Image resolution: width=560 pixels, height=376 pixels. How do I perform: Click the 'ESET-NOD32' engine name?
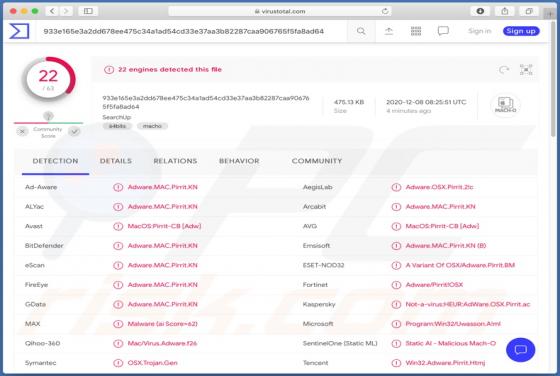(x=323, y=265)
